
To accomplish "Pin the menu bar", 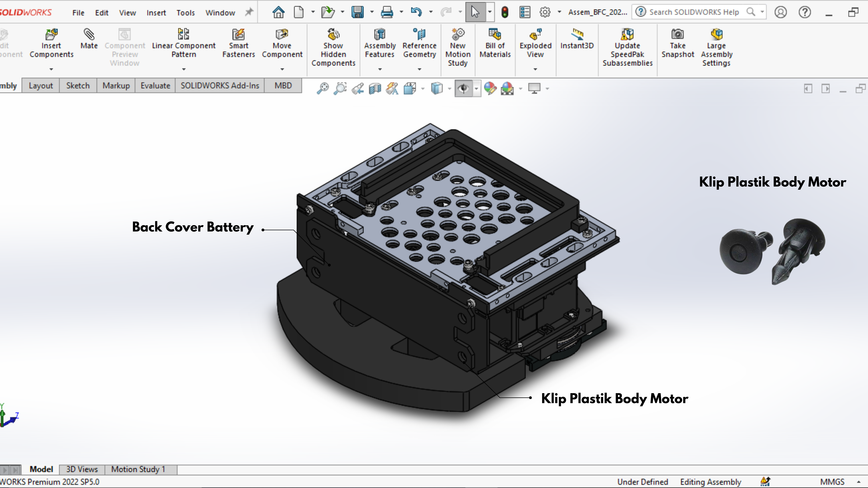I will click(249, 12).
